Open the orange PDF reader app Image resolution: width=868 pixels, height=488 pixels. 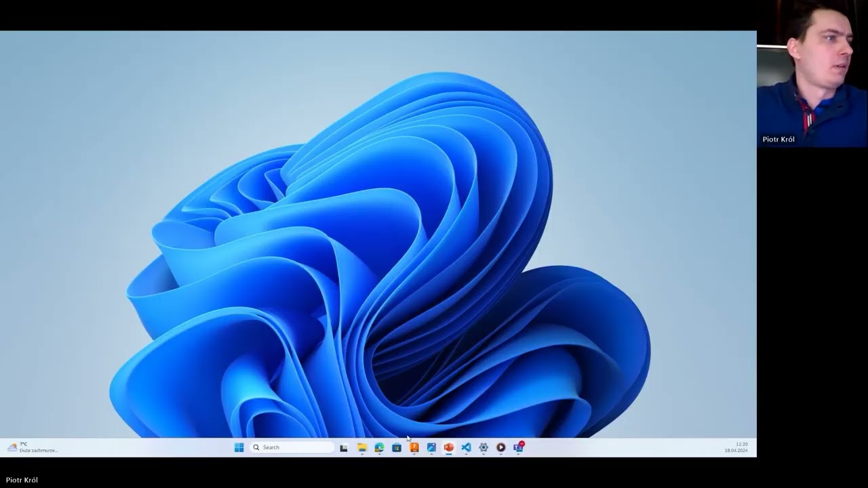click(414, 447)
